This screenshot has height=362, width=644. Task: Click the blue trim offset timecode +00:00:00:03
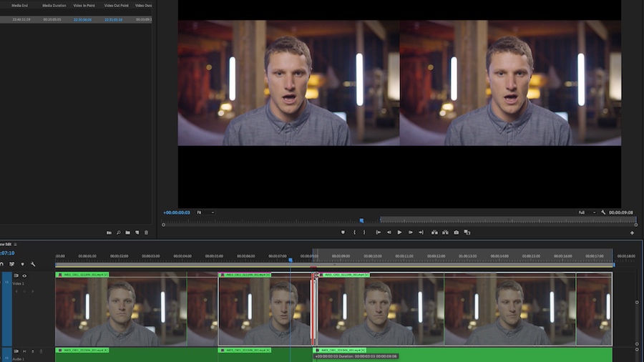[177, 212]
